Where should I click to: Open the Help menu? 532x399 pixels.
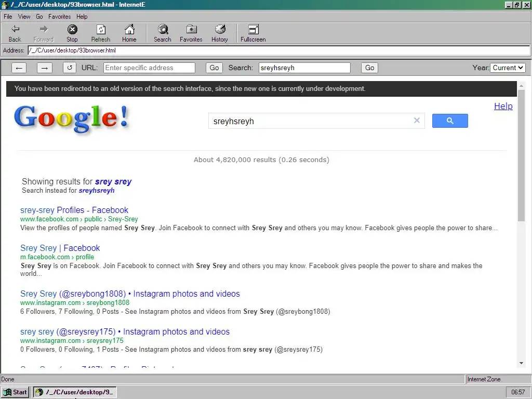pyautogui.click(x=82, y=17)
